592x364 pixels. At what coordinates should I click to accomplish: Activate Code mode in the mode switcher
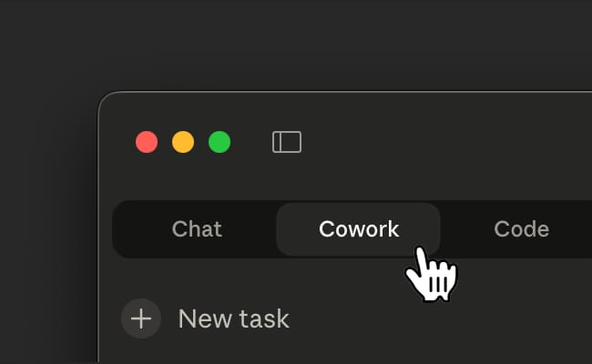tap(521, 229)
